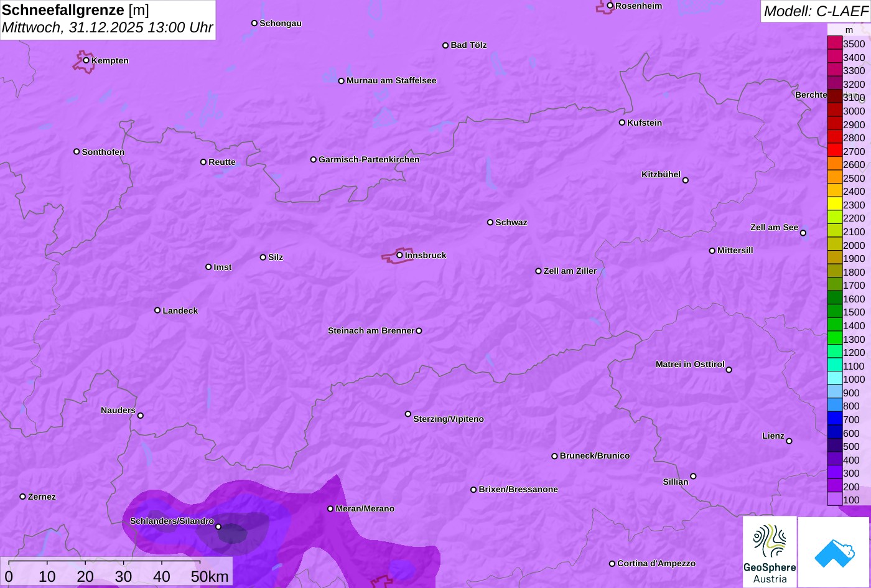871x588 pixels.
Task: Click the 3500 m legend color swatch
Action: 834,43
